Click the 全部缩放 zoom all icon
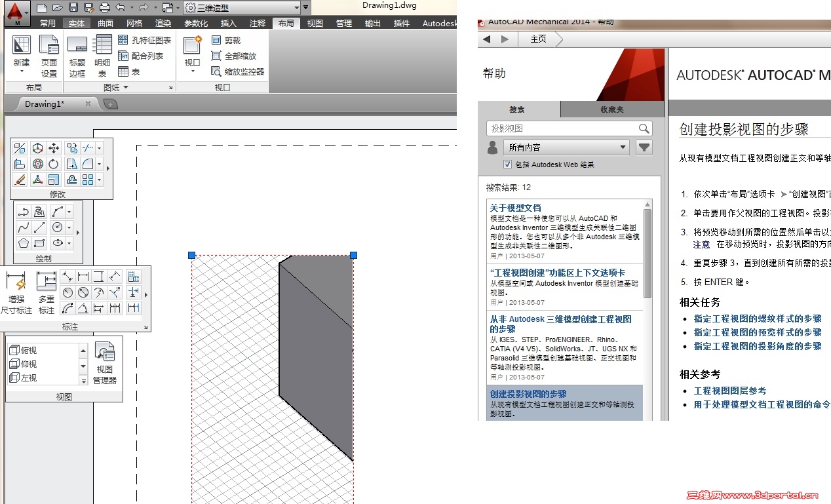The image size is (831, 504). click(216, 56)
